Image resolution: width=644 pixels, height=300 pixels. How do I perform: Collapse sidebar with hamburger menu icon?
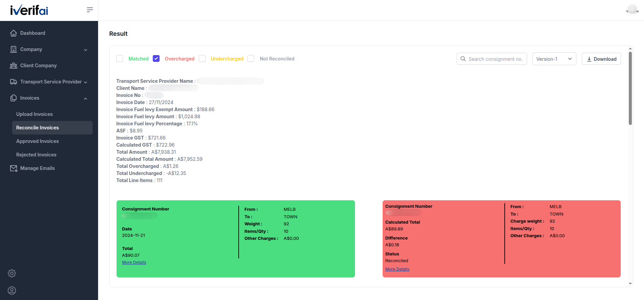pyautogui.click(x=90, y=10)
